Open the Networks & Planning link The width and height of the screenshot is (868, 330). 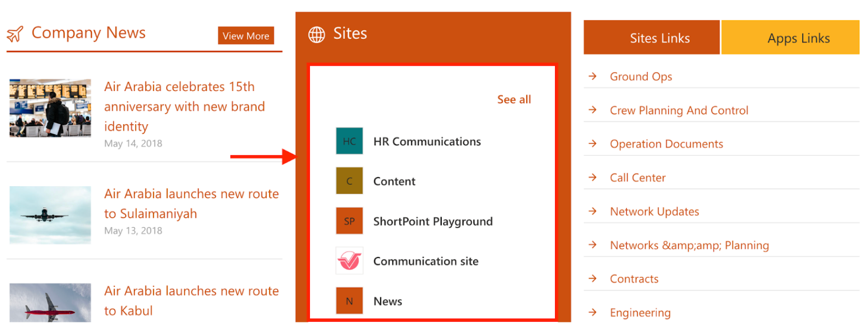(x=689, y=245)
